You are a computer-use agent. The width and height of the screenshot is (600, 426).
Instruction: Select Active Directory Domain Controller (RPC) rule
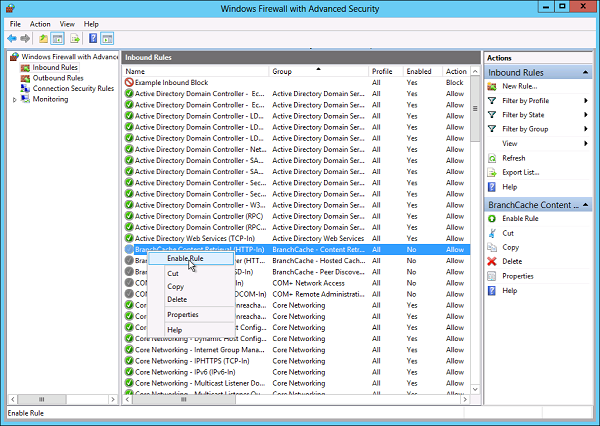(x=297, y=216)
